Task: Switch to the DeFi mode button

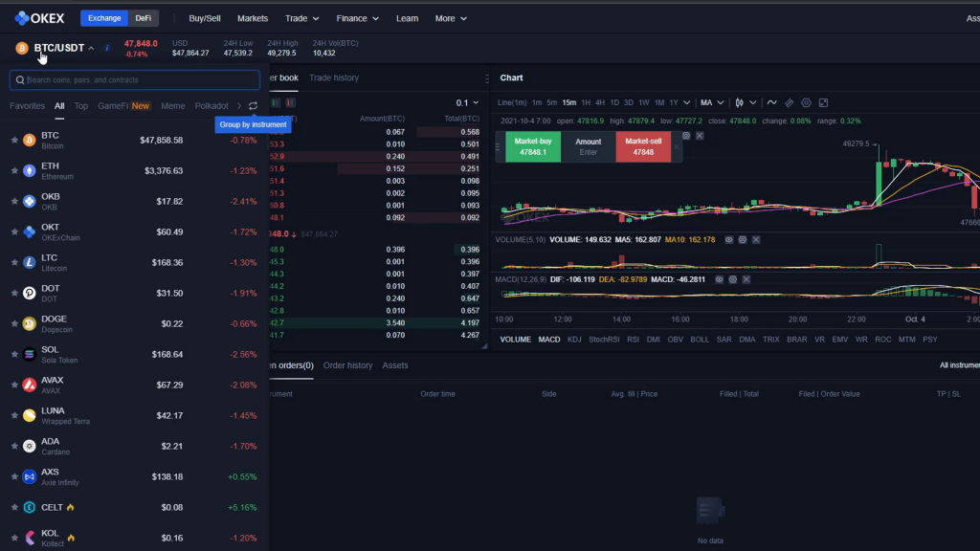Action: click(143, 17)
